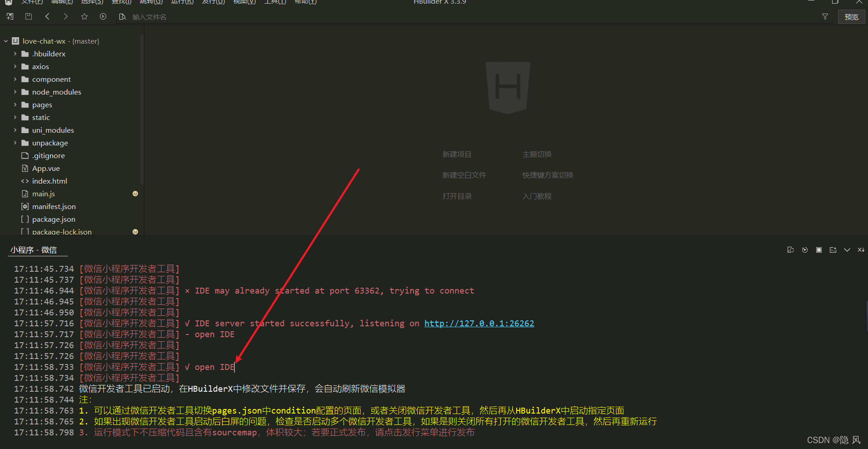
Task: Click the 新建空白文件 link
Action: tap(464, 175)
